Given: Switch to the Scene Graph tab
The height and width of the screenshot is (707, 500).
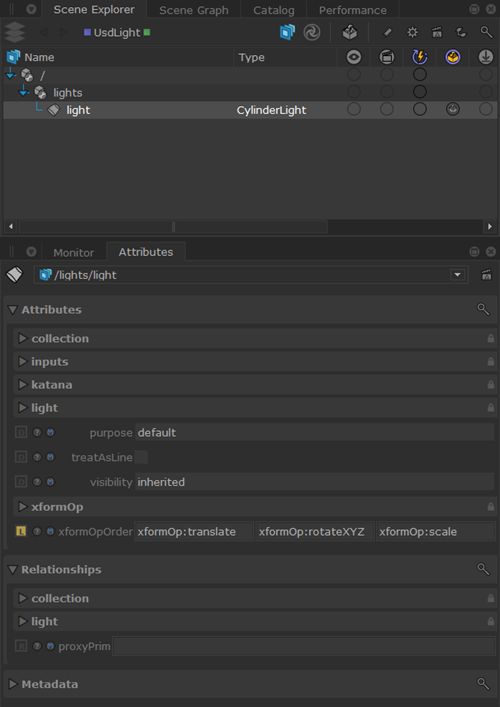Looking at the screenshot, I should pyautogui.click(x=194, y=10).
